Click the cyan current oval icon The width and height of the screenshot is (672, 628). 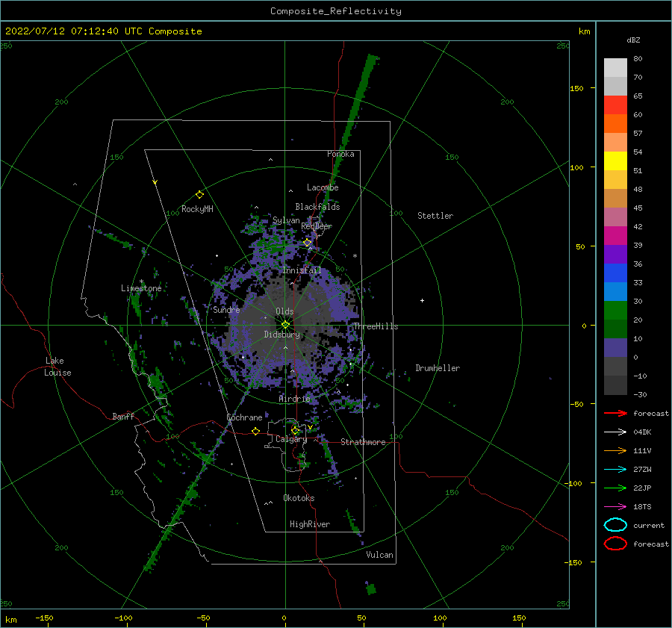pos(615,525)
